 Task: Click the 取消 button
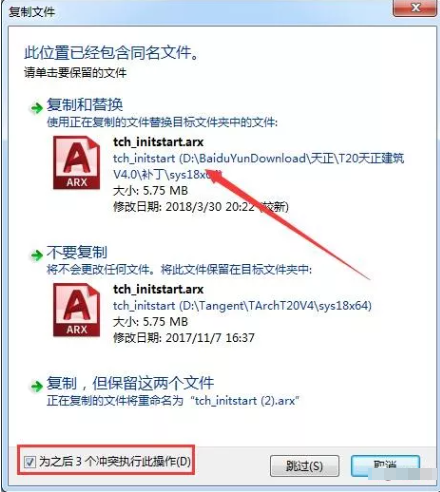click(385, 466)
